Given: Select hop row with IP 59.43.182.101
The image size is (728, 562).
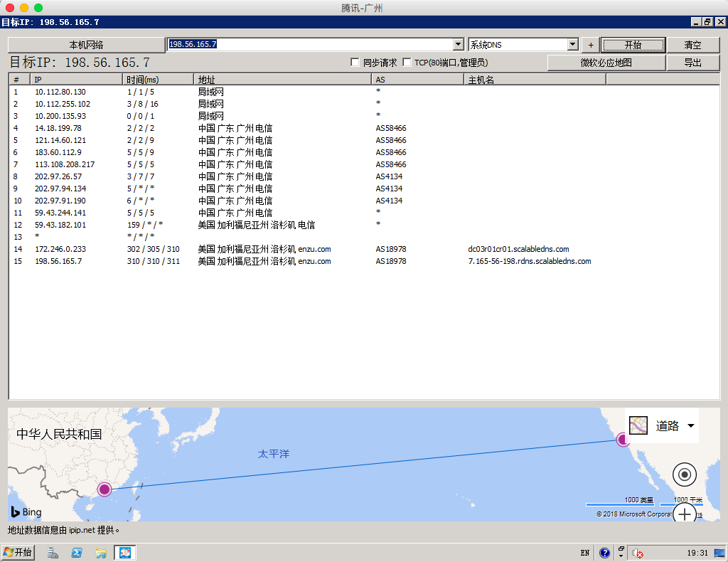Looking at the screenshot, I should click(364, 225).
